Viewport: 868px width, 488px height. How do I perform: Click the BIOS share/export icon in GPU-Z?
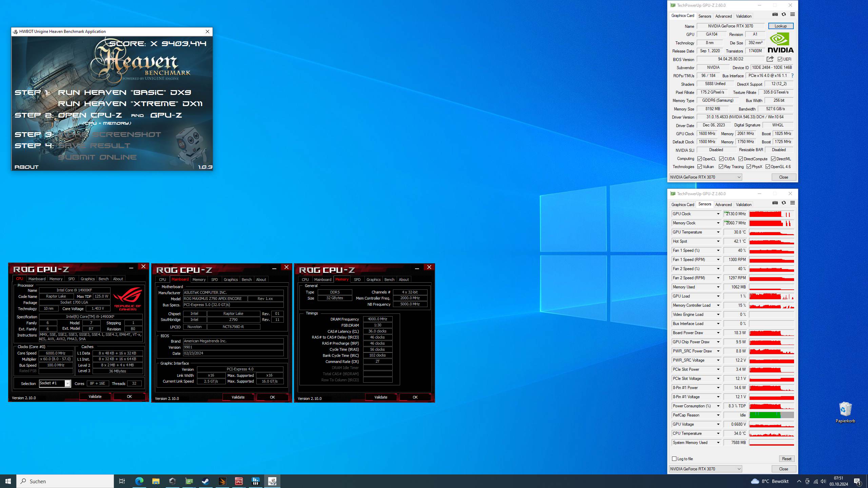[770, 59]
